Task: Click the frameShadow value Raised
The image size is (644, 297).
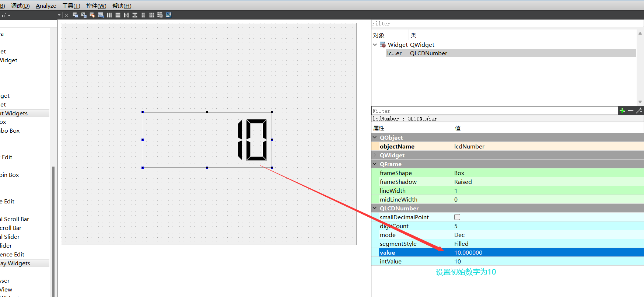Action: pos(548,182)
